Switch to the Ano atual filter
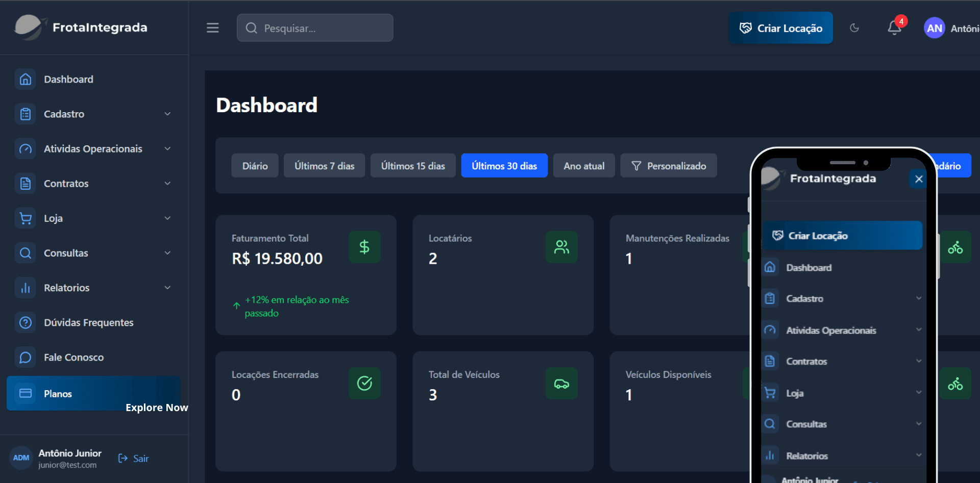 pos(583,166)
